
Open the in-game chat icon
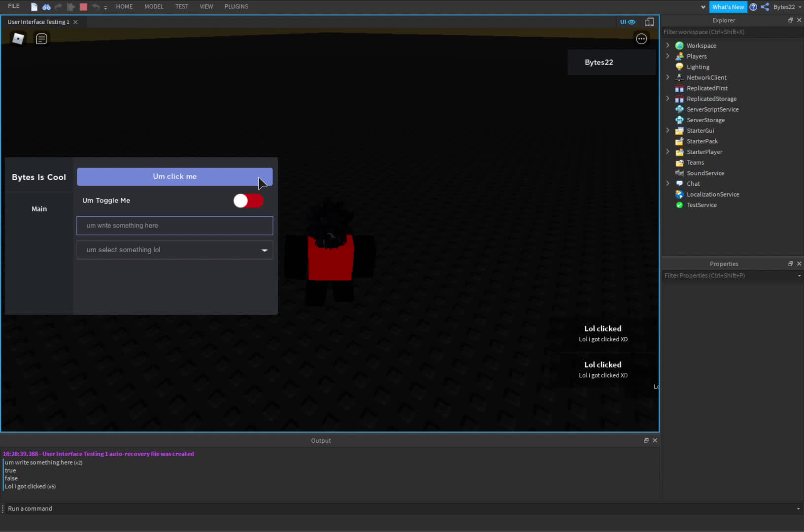point(42,38)
